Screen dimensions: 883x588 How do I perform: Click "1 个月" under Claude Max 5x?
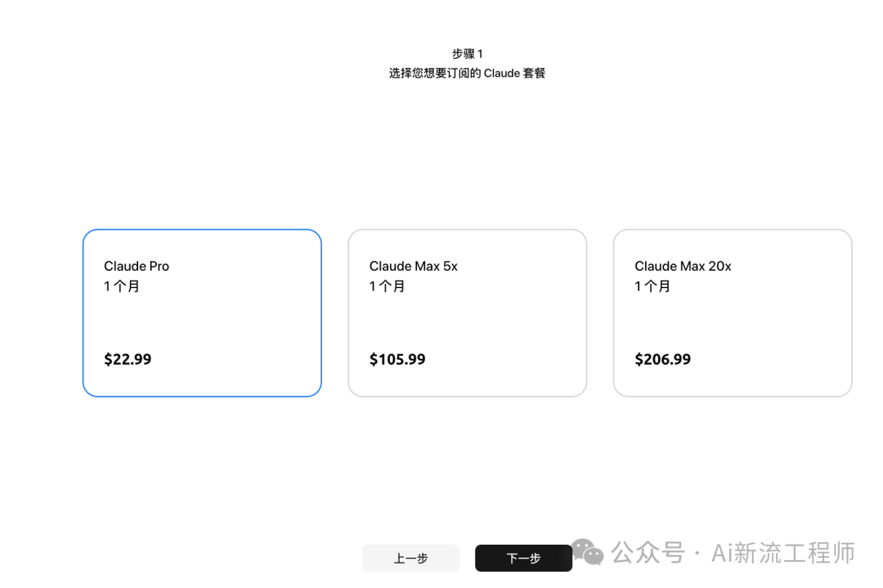coord(387,286)
